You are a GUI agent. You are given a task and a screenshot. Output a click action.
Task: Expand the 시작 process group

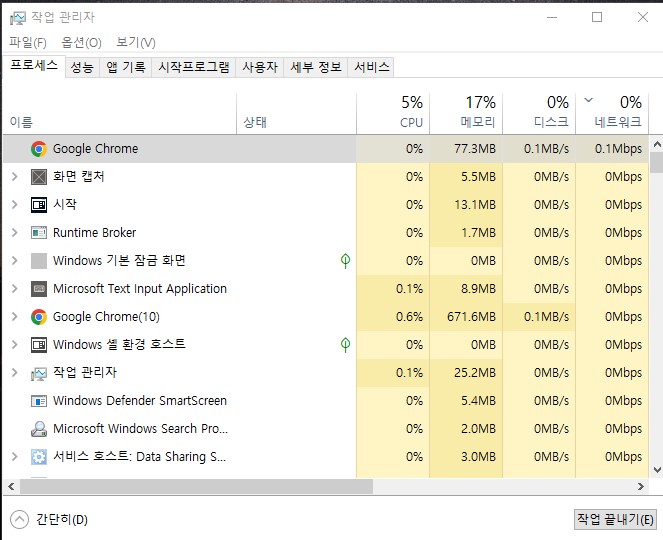[x=15, y=205]
